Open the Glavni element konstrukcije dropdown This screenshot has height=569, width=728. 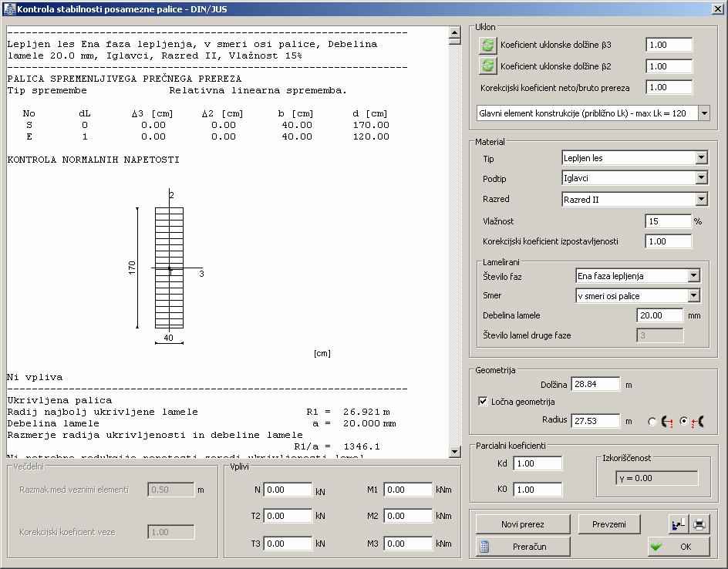(x=704, y=113)
